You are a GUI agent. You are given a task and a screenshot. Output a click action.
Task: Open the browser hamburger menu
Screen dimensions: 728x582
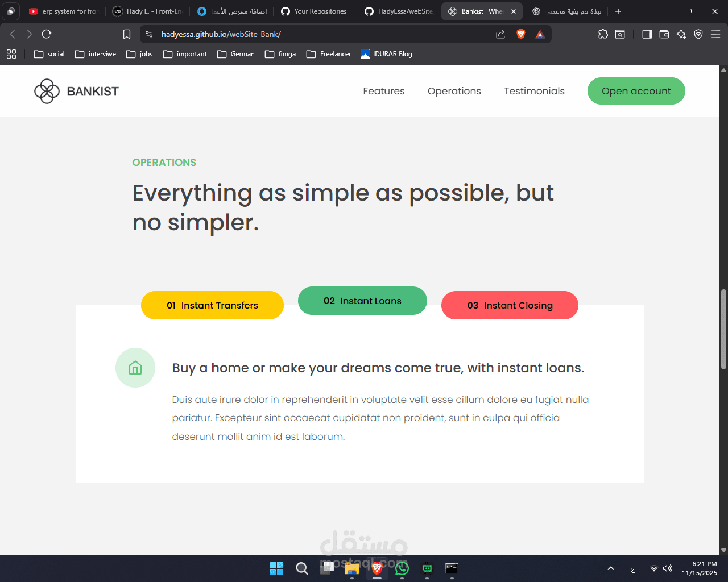click(x=715, y=34)
